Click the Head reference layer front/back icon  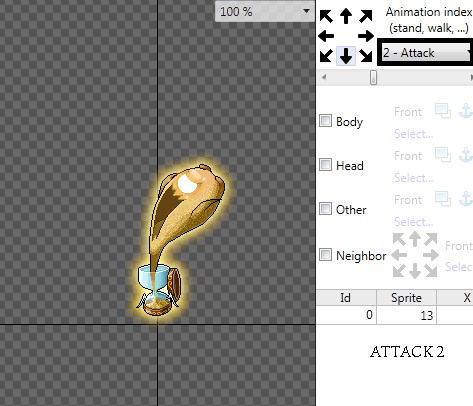[x=443, y=155]
